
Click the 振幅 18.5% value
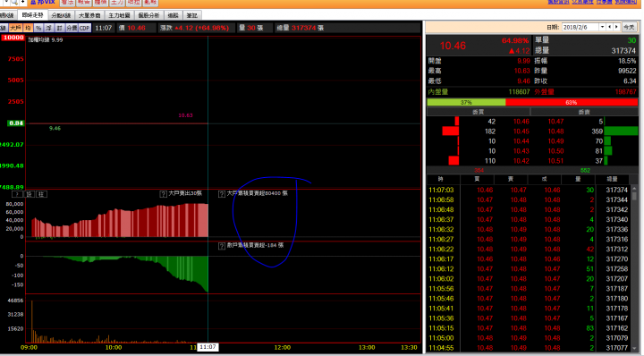pyautogui.click(x=627, y=61)
